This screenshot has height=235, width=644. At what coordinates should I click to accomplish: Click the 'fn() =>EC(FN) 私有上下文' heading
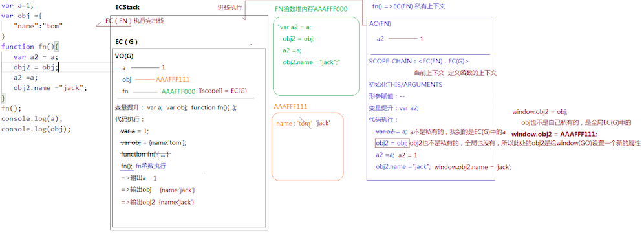(x=409, y=6)
